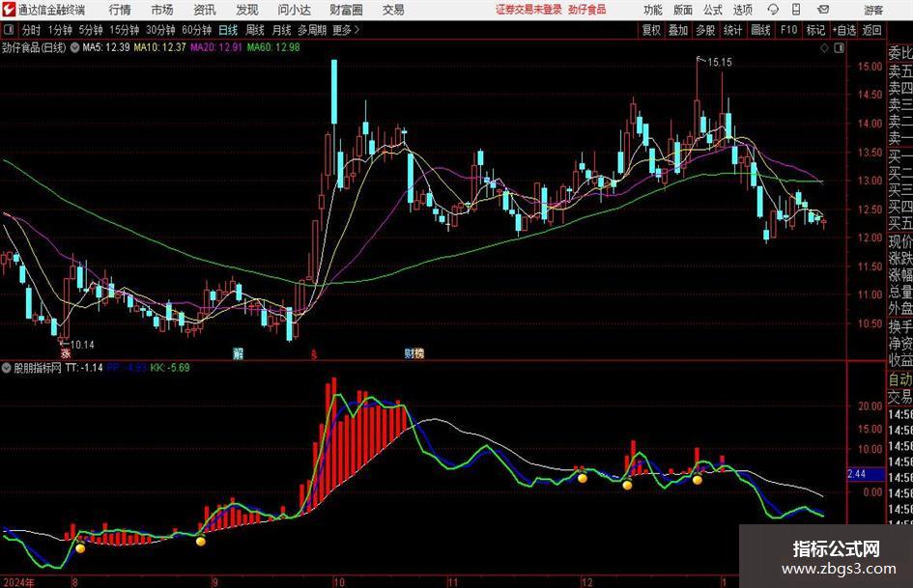
Task: Click the 叠加 overlay toolbar button
Action: coord(678,30)
